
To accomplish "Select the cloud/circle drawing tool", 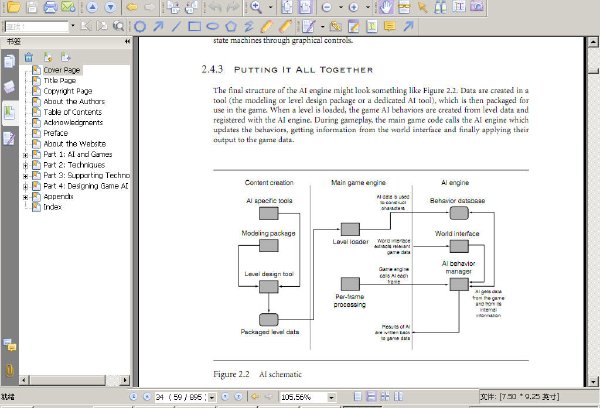I will point(140,26).
